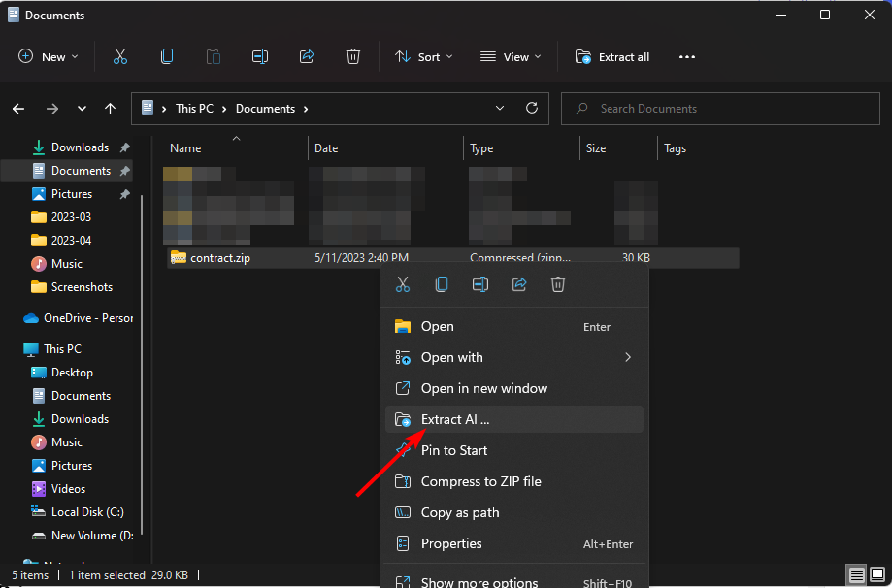The image size is (892, 588).
Task: Switch to details view in status bar
Action: 855,575
